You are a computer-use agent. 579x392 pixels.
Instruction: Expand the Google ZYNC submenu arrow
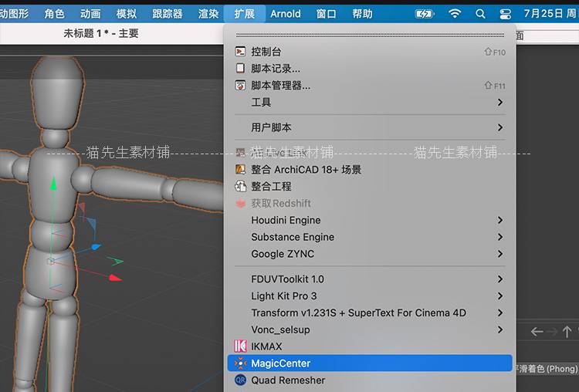click(500, 254)
